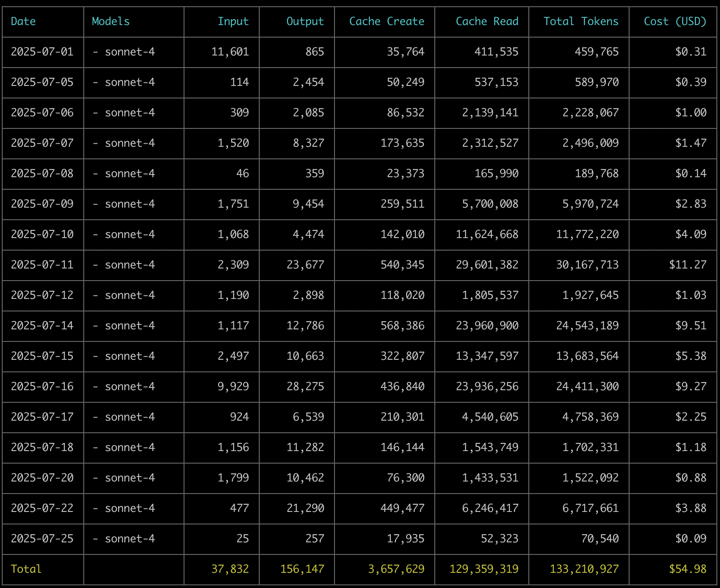Select the 30,167,713 total tokens value
This screenshot has height=588, width=720.
[x=587, y=265]
